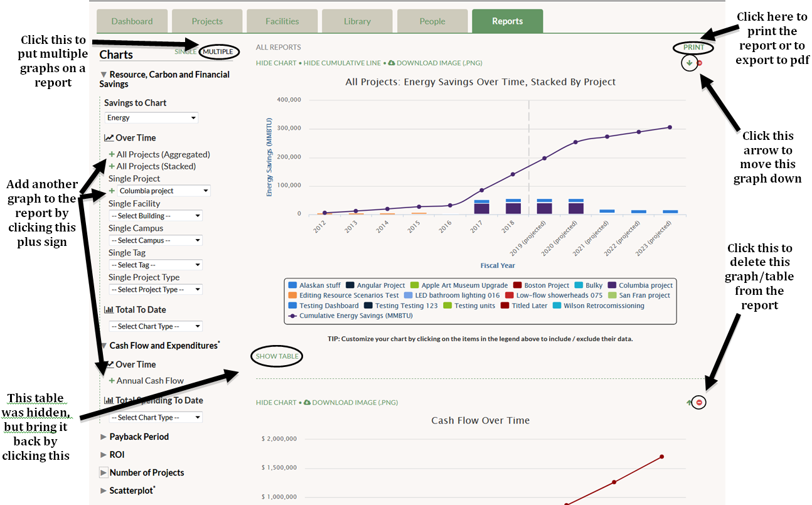Click SHOW TABLE link

[x=277, y=356]
